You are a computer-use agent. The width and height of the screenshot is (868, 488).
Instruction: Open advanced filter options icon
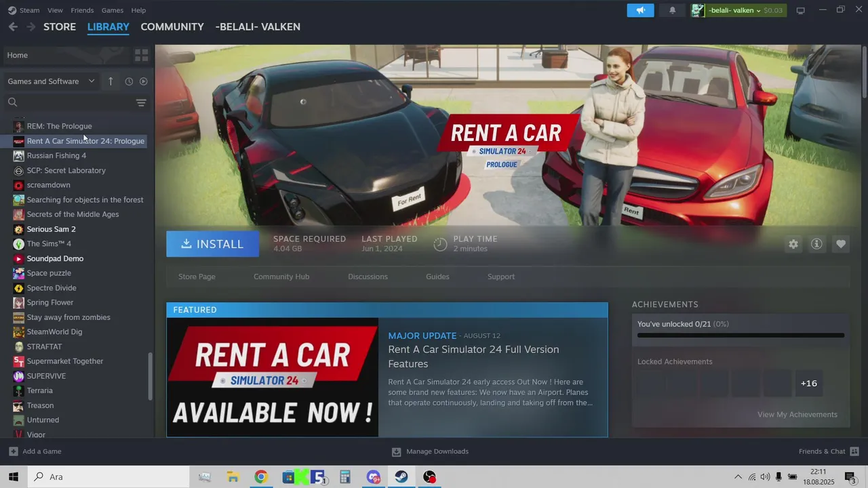141,103
